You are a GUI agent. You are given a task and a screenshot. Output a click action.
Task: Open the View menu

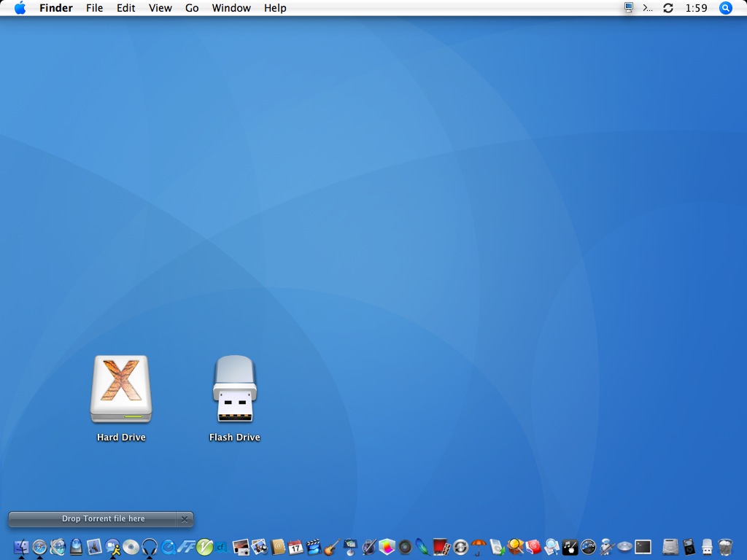(160, 8)
